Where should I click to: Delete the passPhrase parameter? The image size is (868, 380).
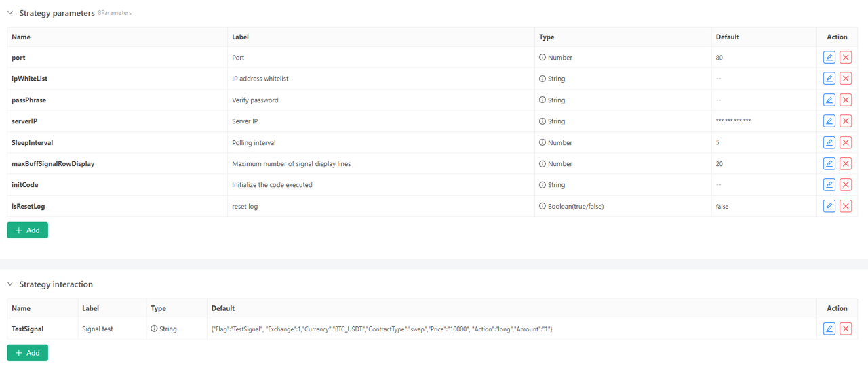pos(846,100)
